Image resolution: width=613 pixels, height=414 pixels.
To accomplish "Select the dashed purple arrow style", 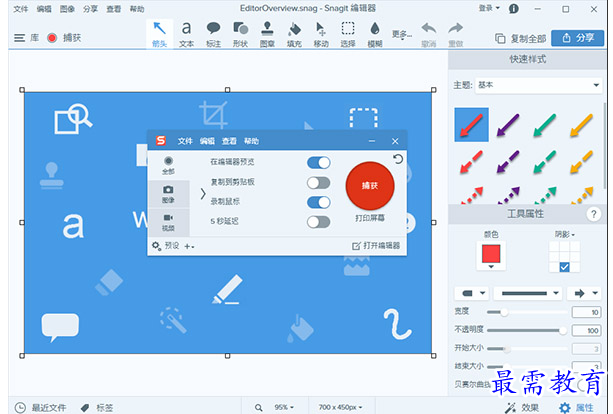I will [x=508, y=161].
